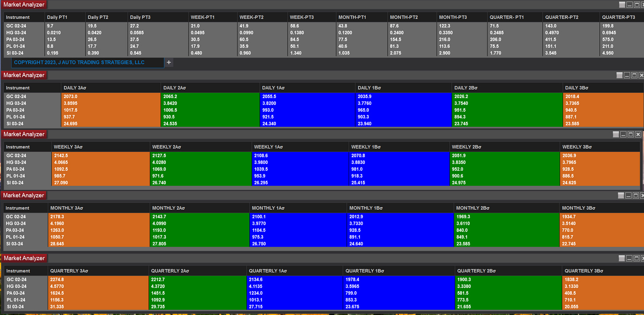Click the gray cell with value 199.8
This screenshot has width=644, height=315.
pos(621,26)
